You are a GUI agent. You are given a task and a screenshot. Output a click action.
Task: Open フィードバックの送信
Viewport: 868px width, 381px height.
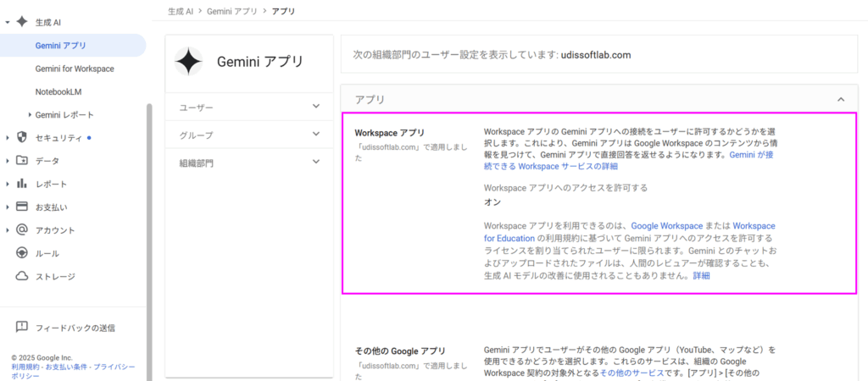(x=75, y=328)
